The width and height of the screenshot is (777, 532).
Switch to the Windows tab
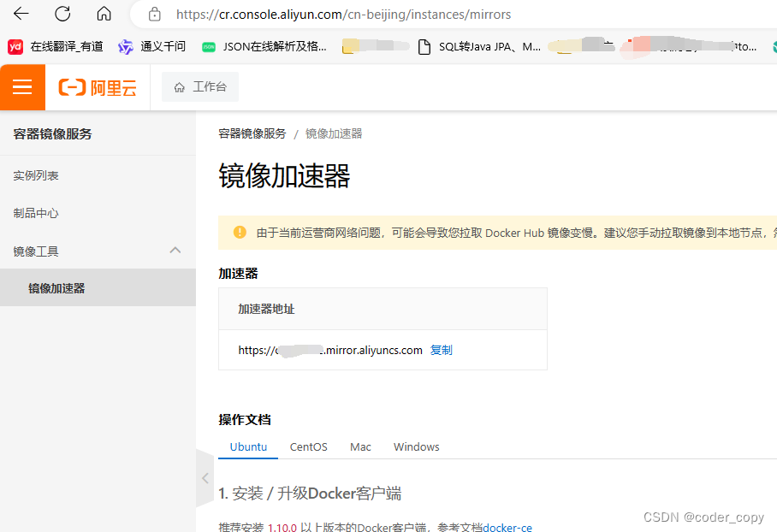[x=416, y=446]
